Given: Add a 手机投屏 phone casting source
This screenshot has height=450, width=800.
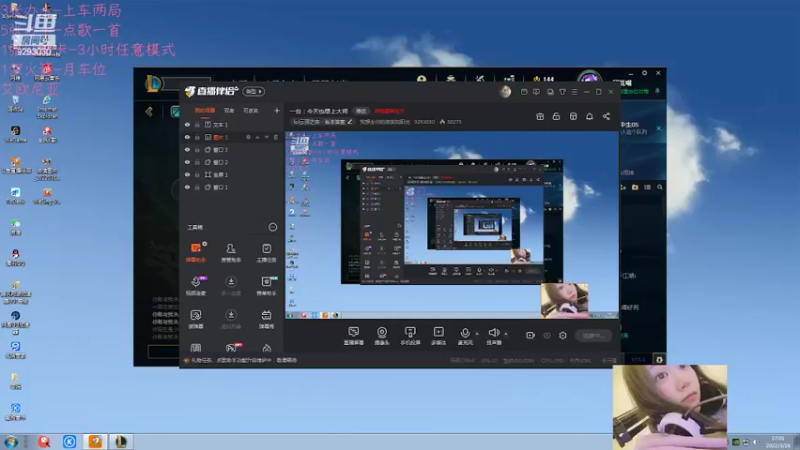Looking at the screenshot, I should 410,336.
